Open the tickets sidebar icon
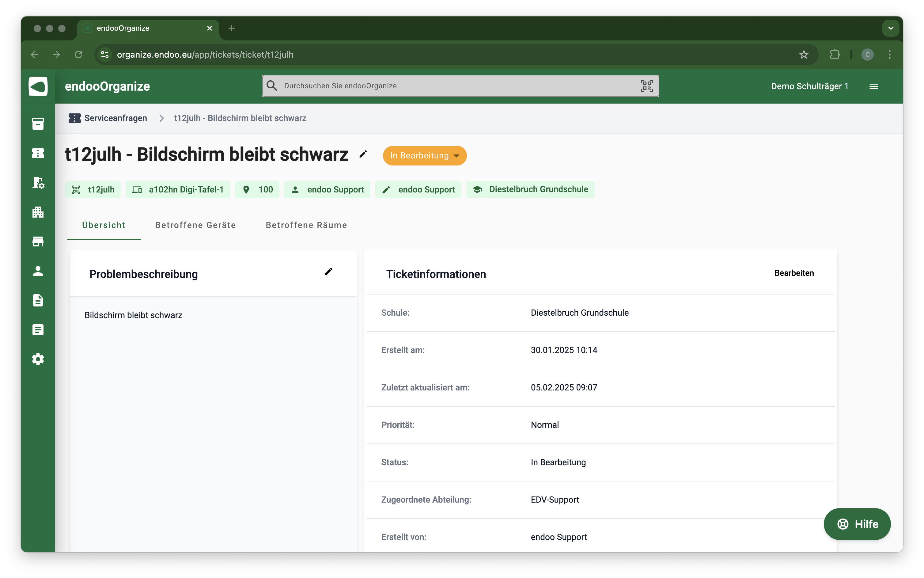The image size is (924, 578). (38, 153)
